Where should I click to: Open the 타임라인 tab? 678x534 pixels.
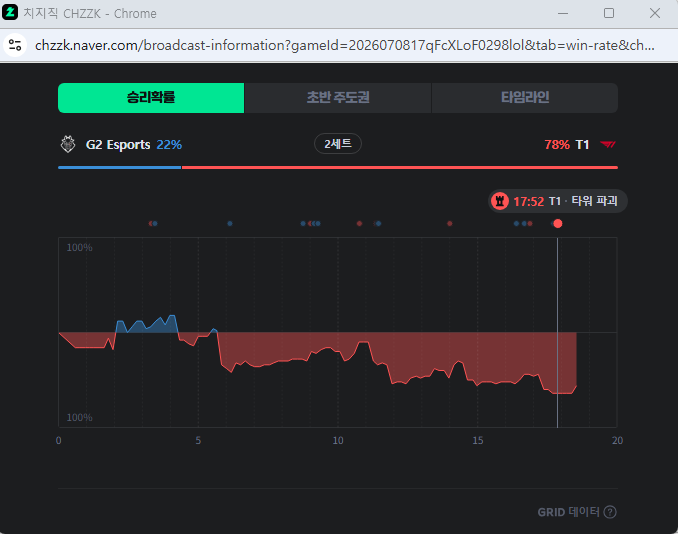point(524,98)
